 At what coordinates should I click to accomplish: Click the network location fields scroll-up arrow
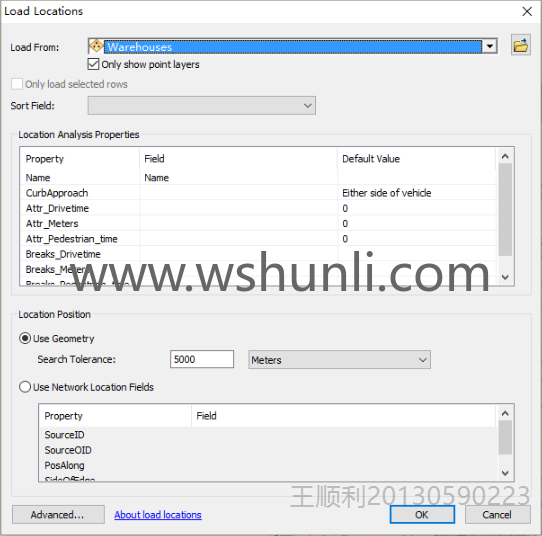505,413
